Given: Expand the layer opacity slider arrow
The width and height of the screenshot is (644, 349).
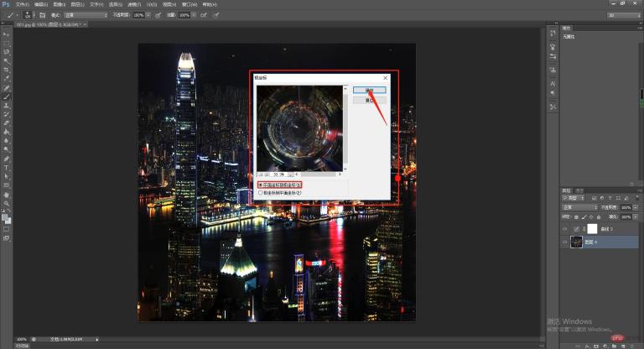Looking at the screenshot, I should click(636, 207).
